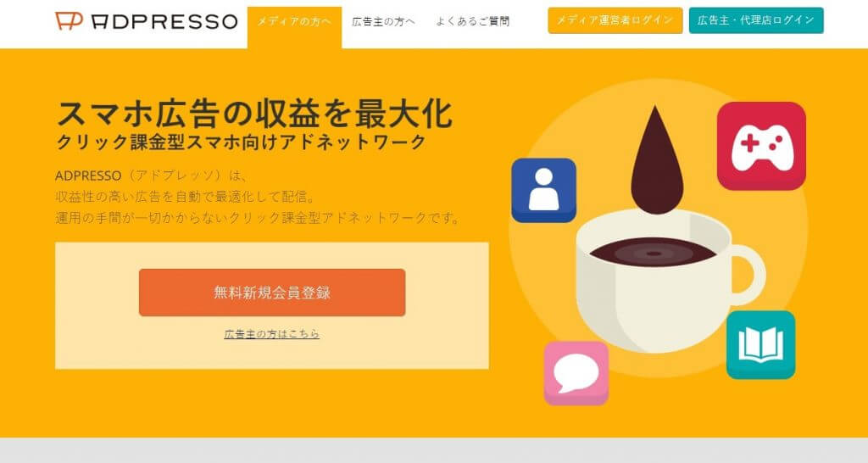Click the ADPRESSO cart logo icon
Image resolution: width=868 pixels, height=463 pixels.
coord(70,21)
